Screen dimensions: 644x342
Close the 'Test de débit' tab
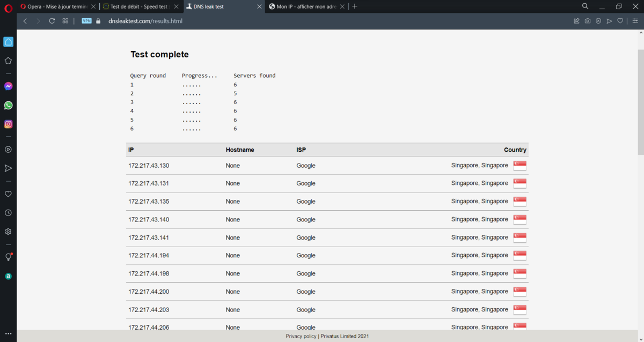pos(175,6)
